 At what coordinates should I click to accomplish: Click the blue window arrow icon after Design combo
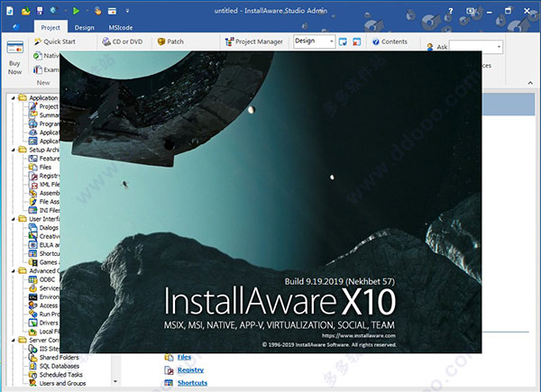(343, 41)
